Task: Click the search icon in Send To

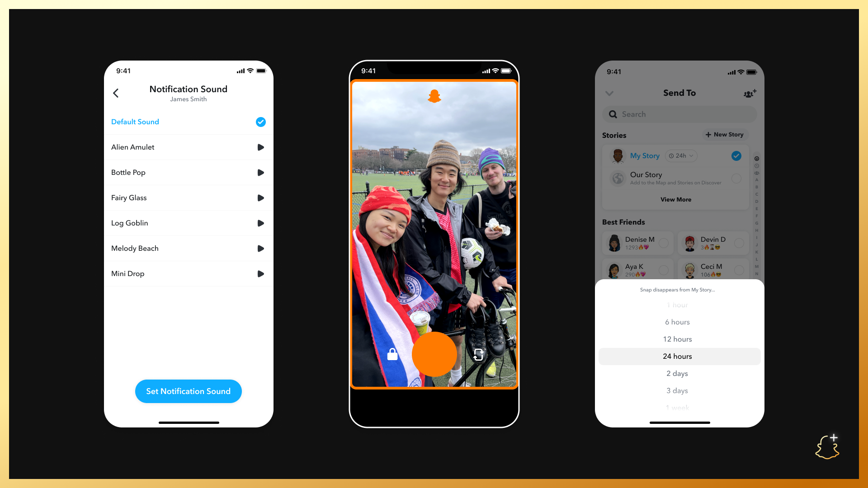Action: point(613,114)
